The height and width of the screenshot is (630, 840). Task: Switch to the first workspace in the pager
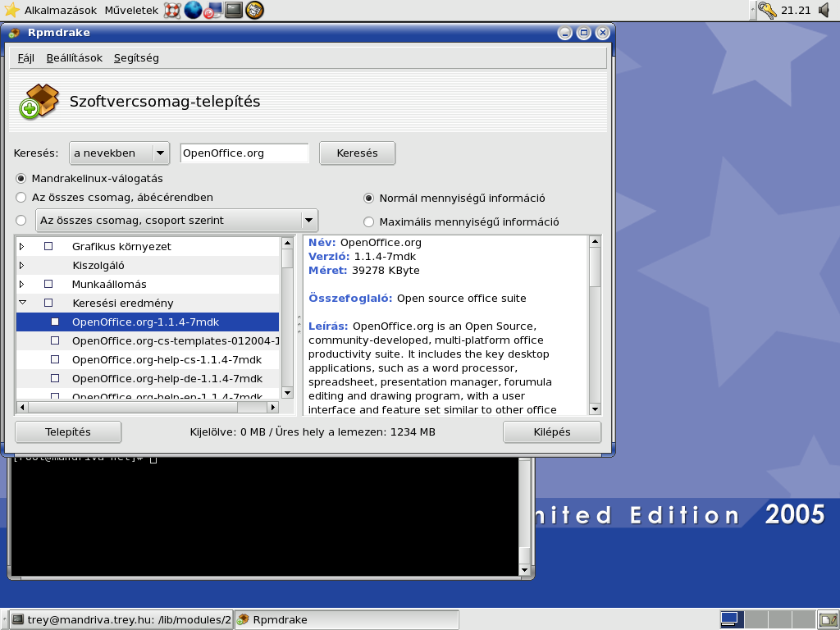click(x=731, y=619)
